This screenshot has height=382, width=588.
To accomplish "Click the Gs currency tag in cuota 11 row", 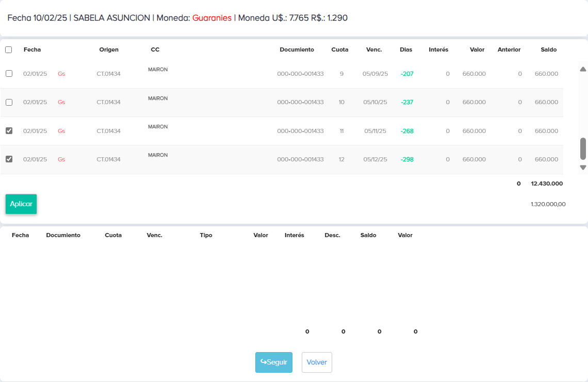I will [61, 131].
